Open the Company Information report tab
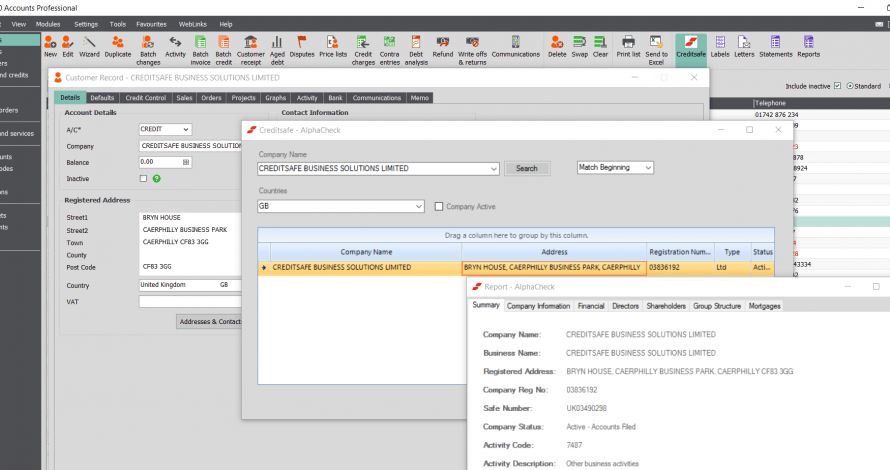This screenshot has height=470, width=890. [538, 306]
